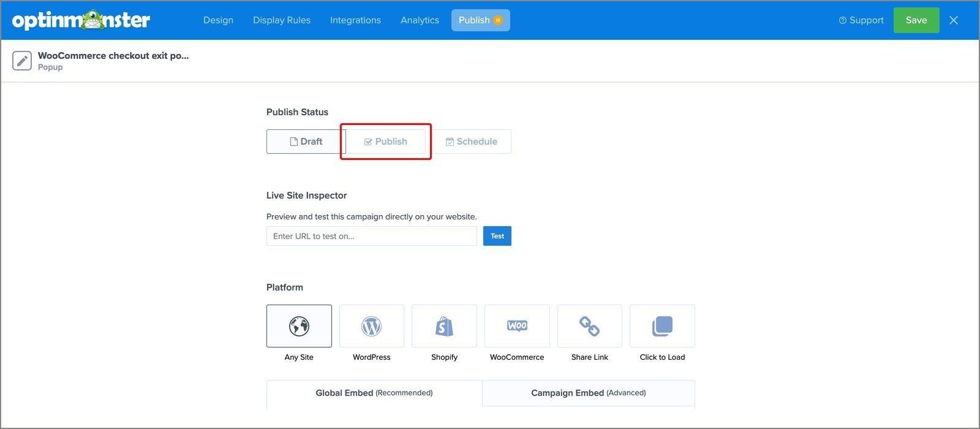Click the campaign title WooCommerce checkout exit po...
980x429 pixels.
[113, 56]
